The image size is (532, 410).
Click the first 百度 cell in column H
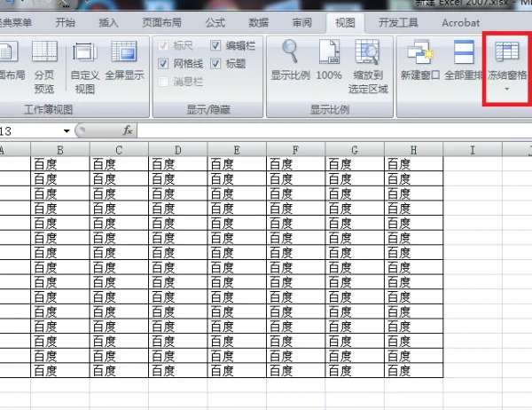[x=413, y=164]
